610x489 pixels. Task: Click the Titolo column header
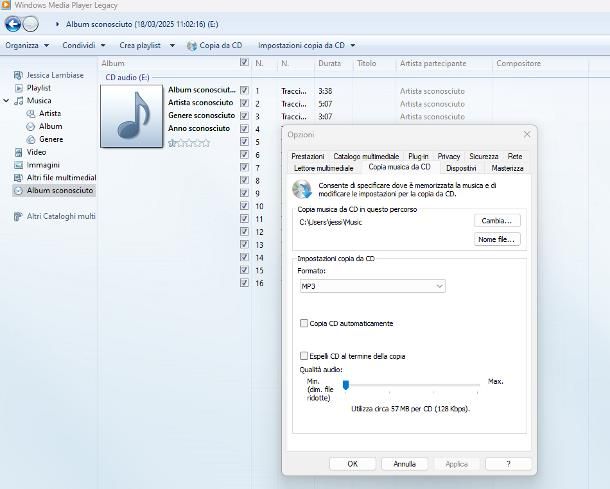[367, 63]
